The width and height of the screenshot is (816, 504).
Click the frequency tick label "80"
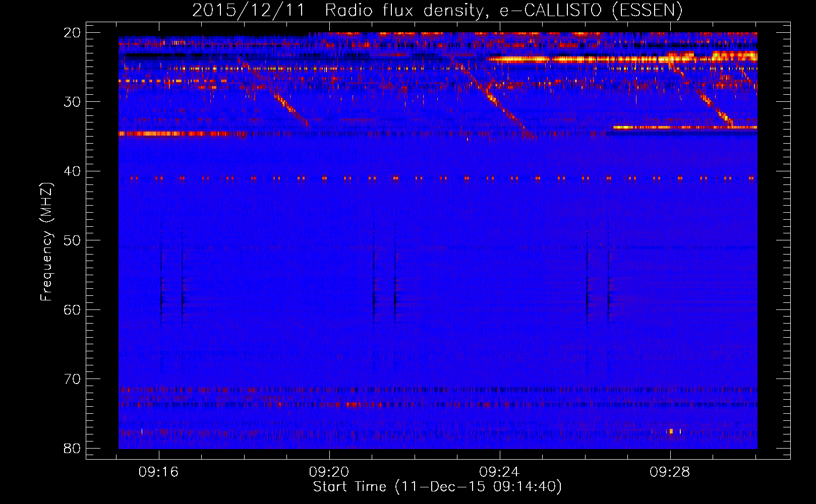pos(73,448)
